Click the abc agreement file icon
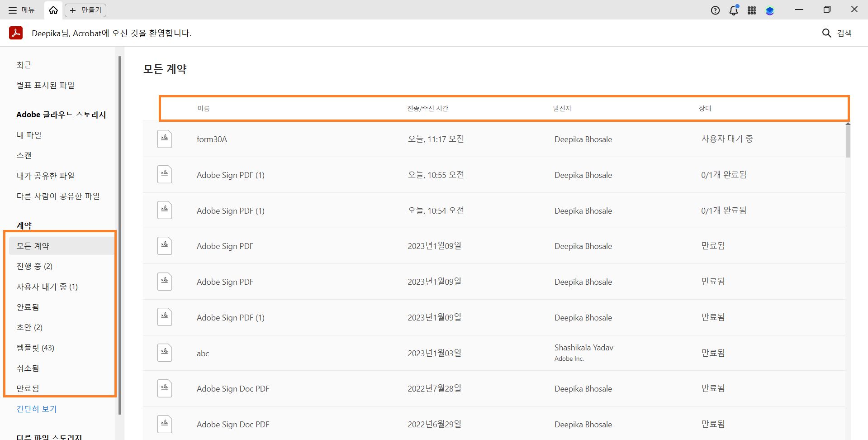Viewport: 868px width, 440px height. point(165,353)
